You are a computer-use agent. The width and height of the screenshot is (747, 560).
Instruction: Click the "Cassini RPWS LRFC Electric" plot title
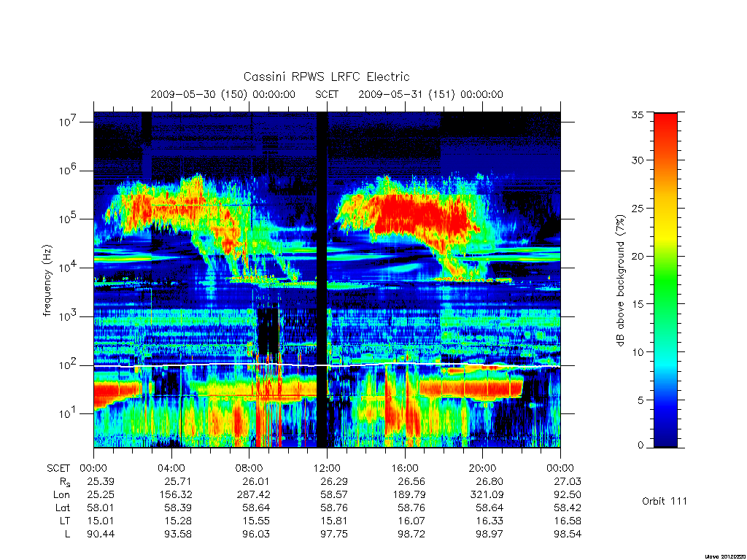tap(326, 77)
